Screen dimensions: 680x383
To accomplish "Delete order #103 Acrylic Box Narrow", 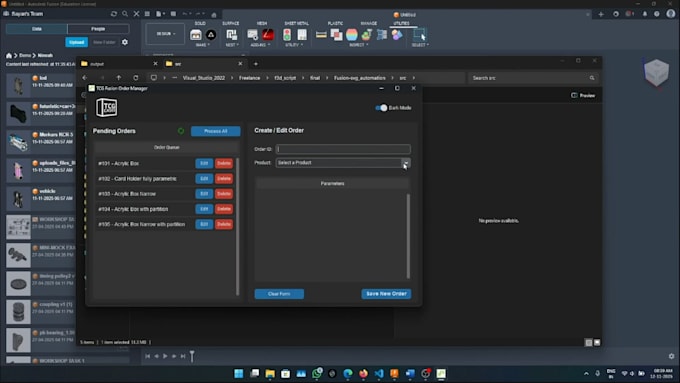I will [224, 193].
